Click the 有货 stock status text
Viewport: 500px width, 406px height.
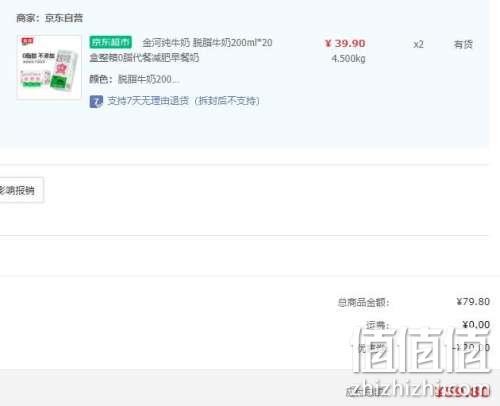click(463, 44)
